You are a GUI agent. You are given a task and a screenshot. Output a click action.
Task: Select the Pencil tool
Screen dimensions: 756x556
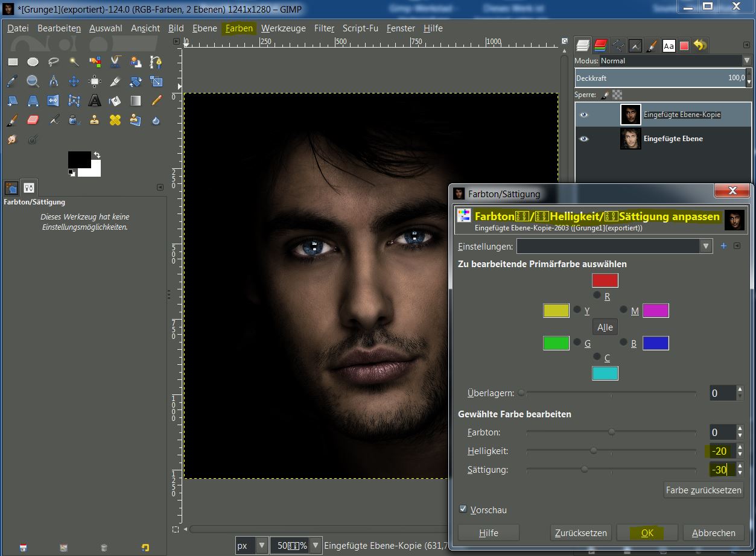(x=156, y=101)
